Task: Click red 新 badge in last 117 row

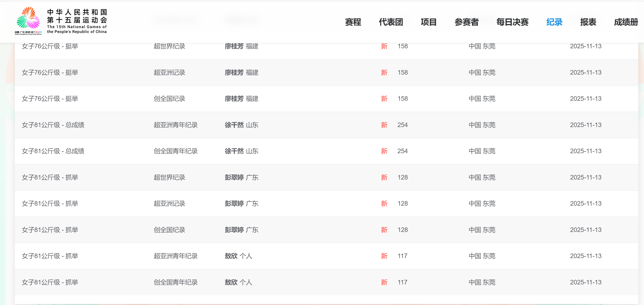Action: [384, 282]
